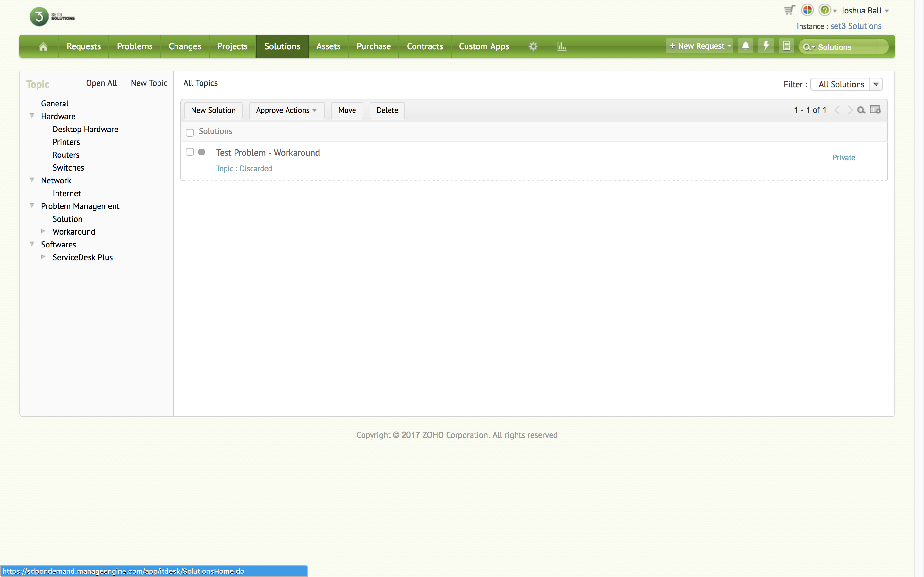Open the quick actions lightning icon
Image resolution: width=924 pixels, height=577 pixels.
click(x=766, y=46)
